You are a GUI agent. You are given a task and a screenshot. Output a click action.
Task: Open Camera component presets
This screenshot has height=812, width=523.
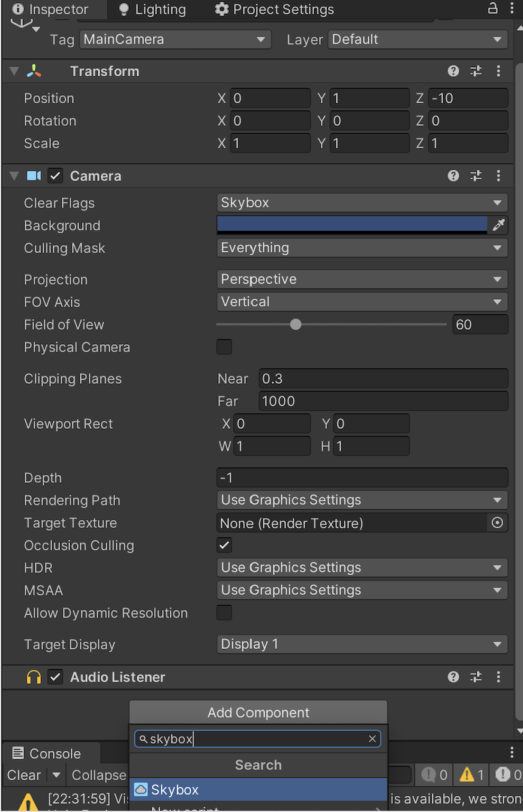tap(476, 176)
